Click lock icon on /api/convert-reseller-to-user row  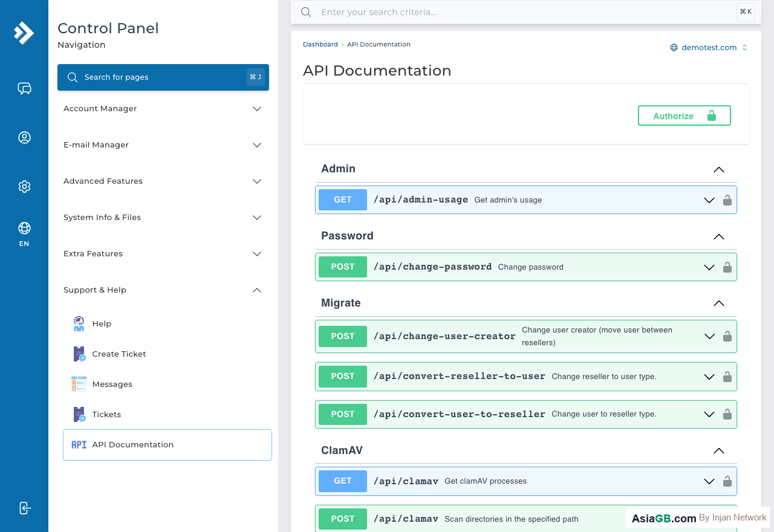click(727, 377)
